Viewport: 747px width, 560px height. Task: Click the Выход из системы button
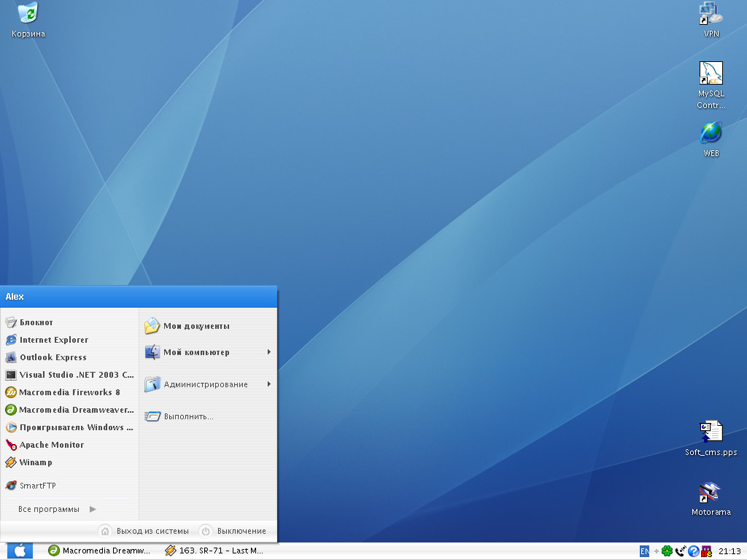[x=144, y=531]
